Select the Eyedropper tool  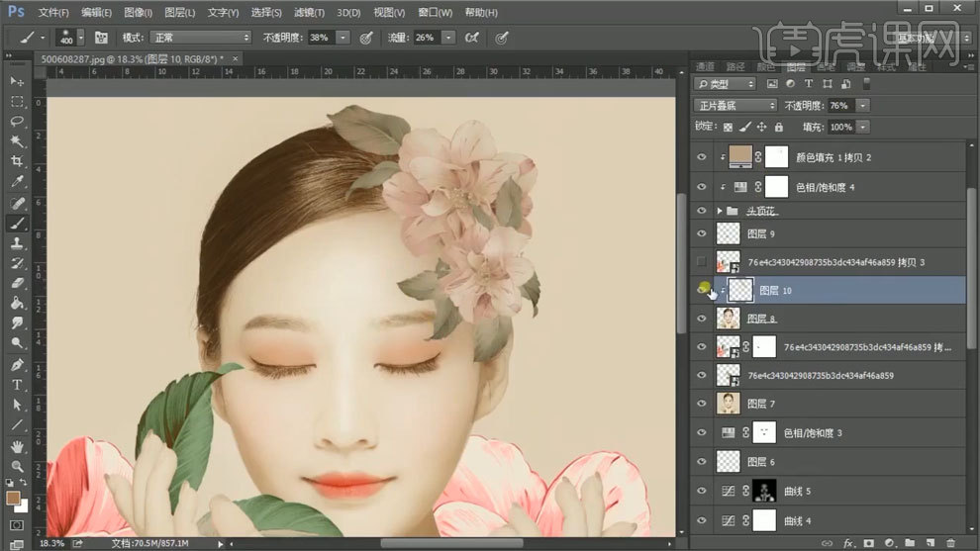[17, 182]
